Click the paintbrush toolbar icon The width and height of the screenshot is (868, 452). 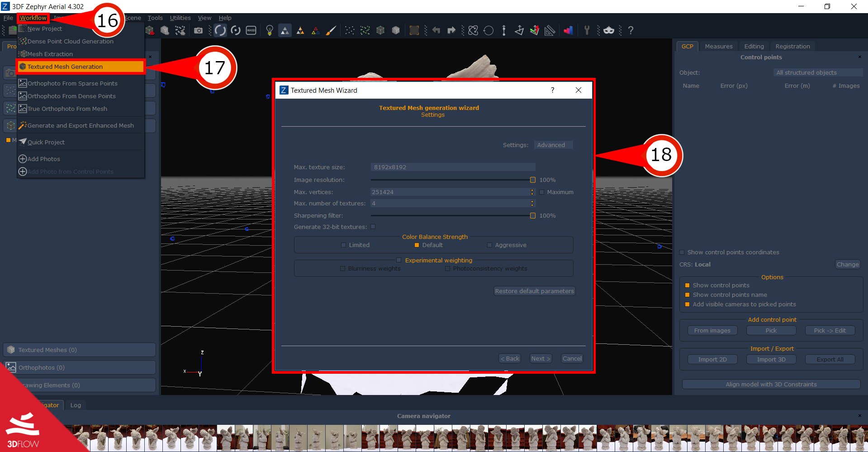(x=331, y=30)
